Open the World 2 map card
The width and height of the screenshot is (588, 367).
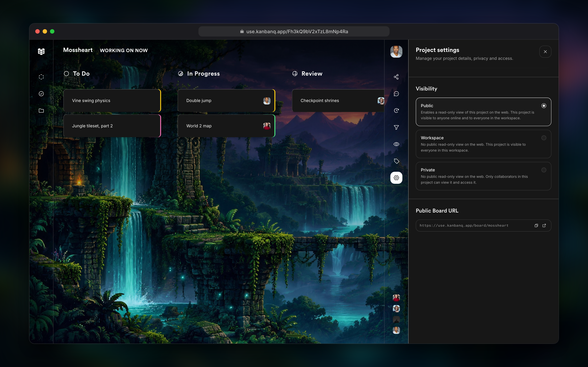click(226, 126)
